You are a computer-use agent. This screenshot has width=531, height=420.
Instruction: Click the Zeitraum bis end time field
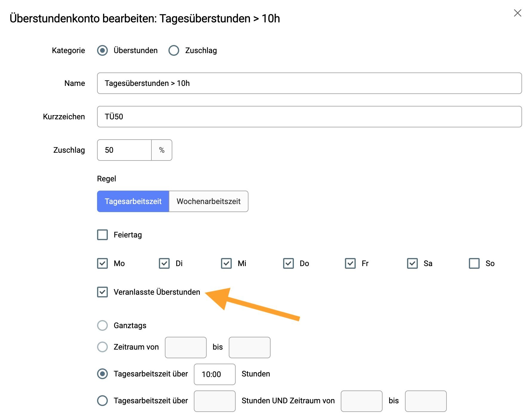click(250, 348)
